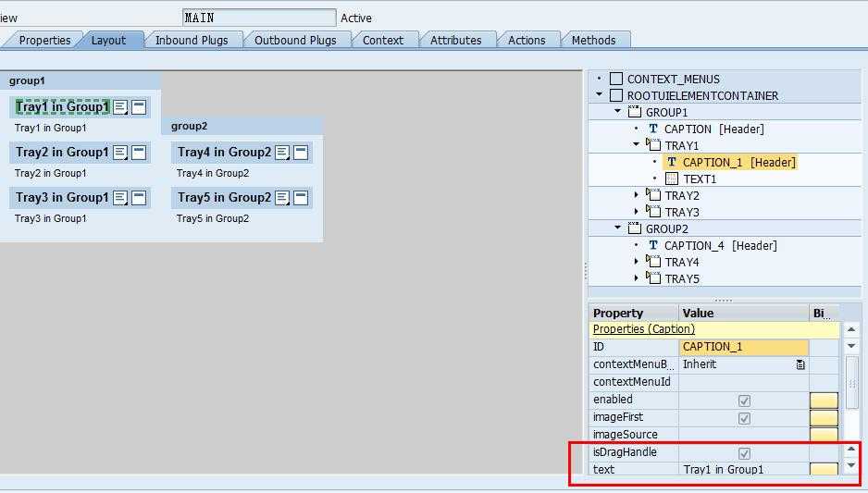Click the CAPTION_4 [Header] text icon

tap(653, 245)
